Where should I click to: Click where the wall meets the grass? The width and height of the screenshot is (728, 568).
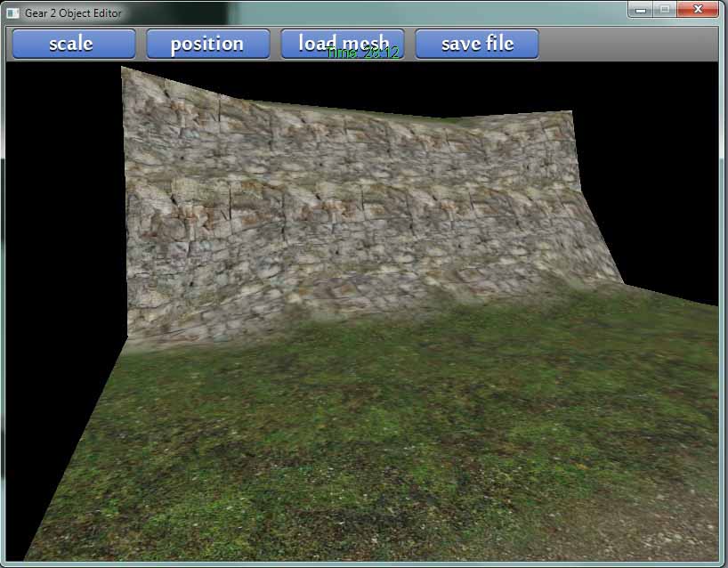356,312
